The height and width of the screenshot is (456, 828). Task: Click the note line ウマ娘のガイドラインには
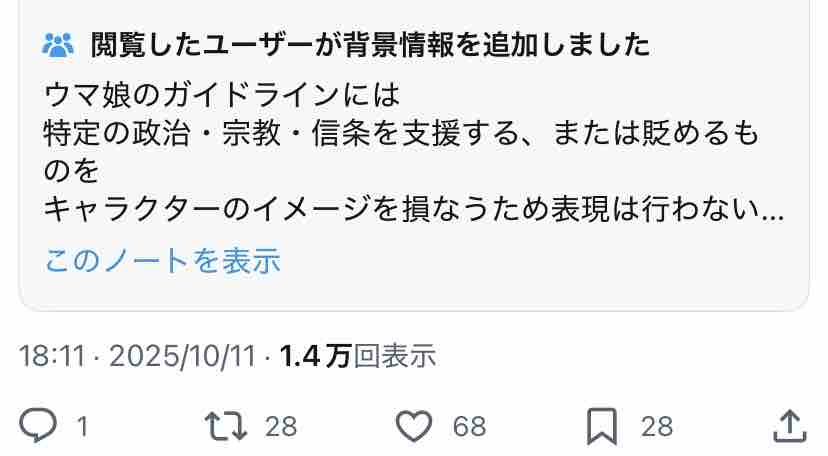coord(222,96)
